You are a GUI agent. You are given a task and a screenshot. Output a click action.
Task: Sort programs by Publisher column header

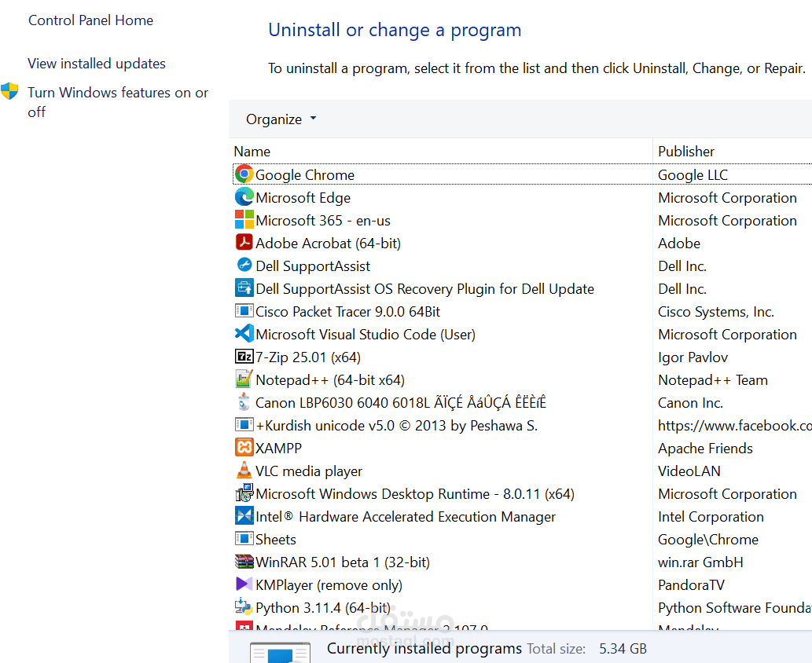click(686, 151)
